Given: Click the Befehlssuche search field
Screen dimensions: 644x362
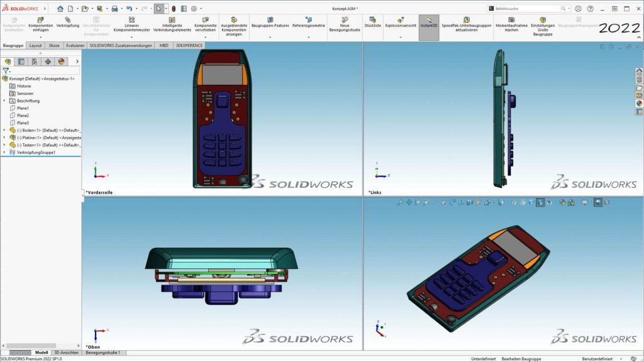Looking at the screenshot, I should (530, 9).
